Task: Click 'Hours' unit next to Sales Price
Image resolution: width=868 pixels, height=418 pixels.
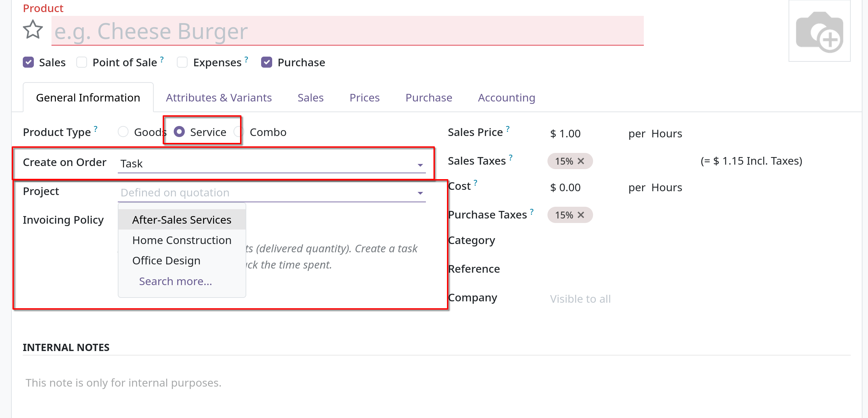Action: (x=667, y=134)
